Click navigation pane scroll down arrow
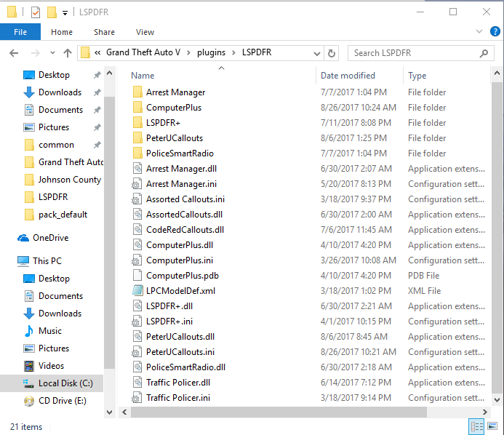 coord(109,412)
